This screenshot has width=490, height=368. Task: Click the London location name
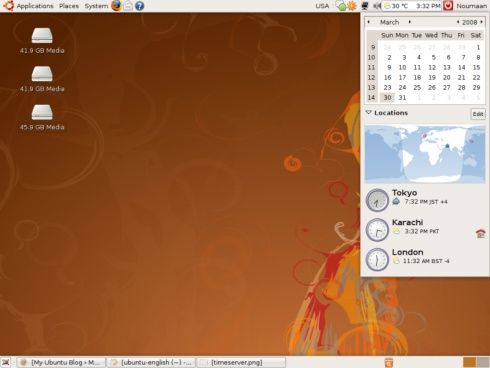(x=407, y=252)
